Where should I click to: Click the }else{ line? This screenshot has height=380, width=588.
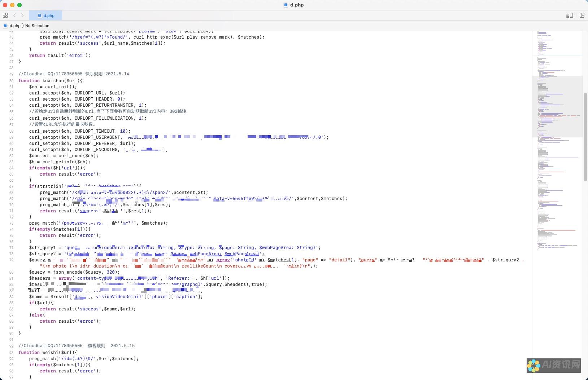pyautogui.click(x=37, y=315)
